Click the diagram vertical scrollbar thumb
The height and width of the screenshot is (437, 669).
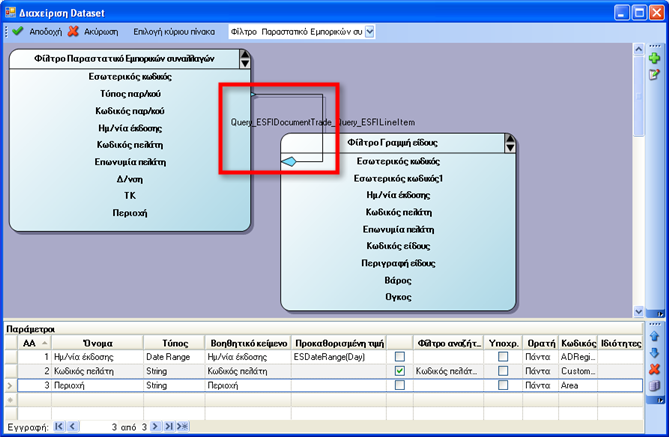pos(638,96)
